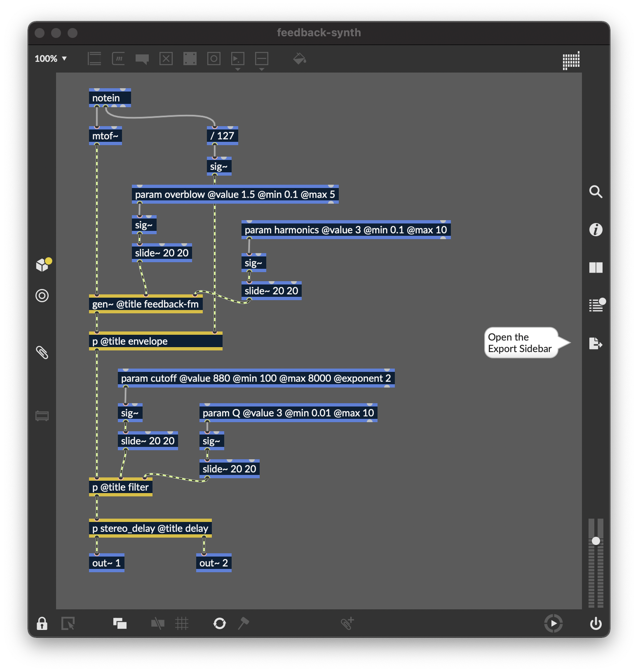The width and height of the screenshot is (638, 672).
Task: Open the inspector info icon
Action: tap(596, 230)
